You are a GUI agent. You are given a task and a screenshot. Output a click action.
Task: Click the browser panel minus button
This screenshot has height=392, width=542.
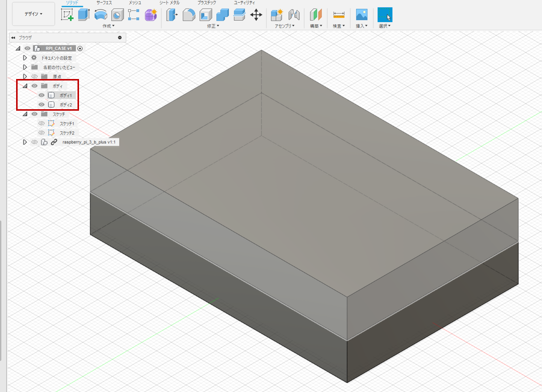tap(120, 38)
